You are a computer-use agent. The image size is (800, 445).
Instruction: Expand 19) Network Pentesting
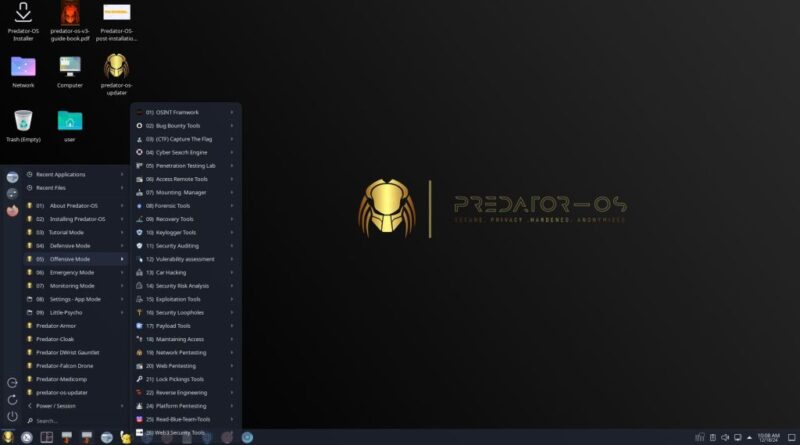(x=186, y=353)
